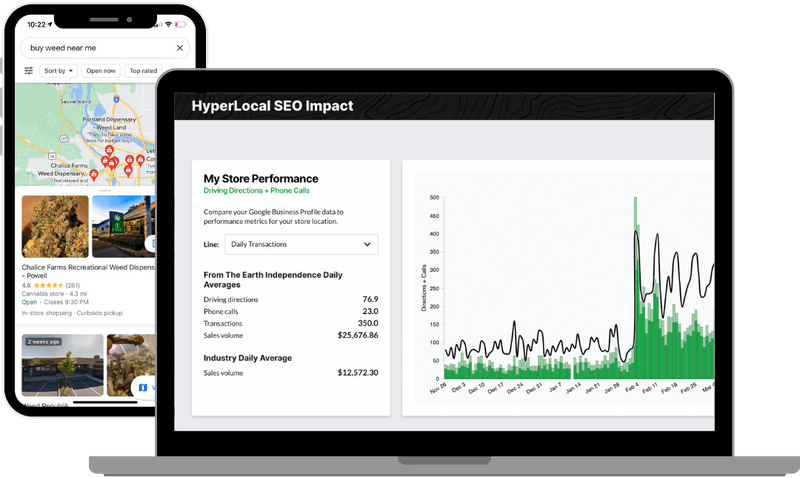
Task: Click the 'HyperLocal SEO Impact' header title
Action: [x=272, y=106]
